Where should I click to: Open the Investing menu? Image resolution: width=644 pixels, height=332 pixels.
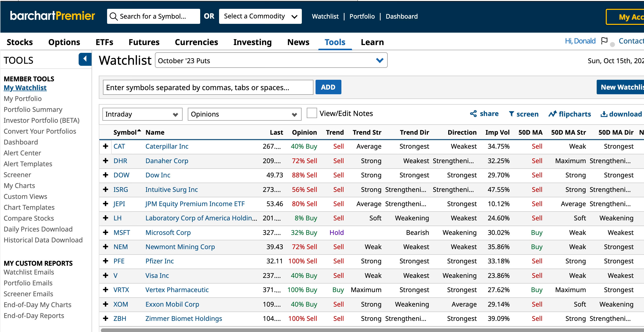(252, 42)
